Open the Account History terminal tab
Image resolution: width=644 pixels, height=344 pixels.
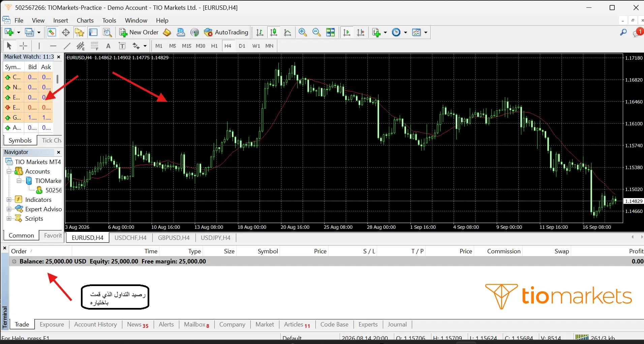(95, 324)
